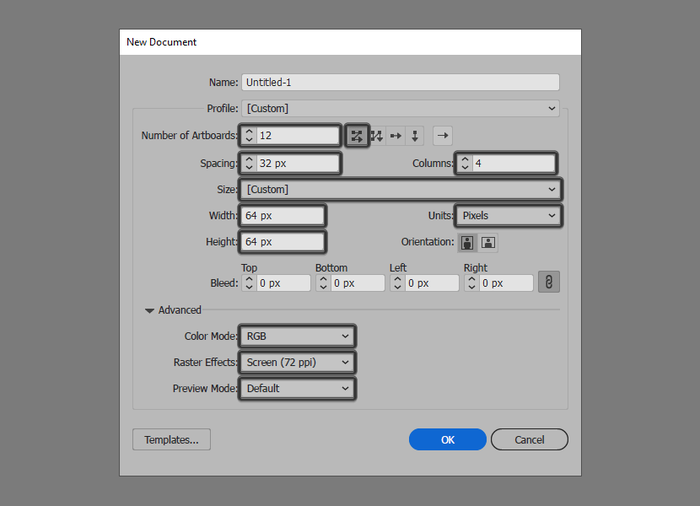The image size is (700, 506).
Task: Open the Preview Mode dropdown
Action: [297, 388]
